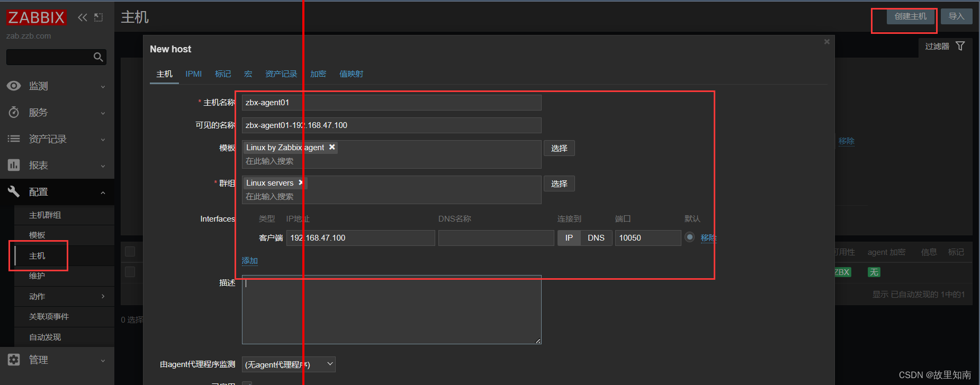This screenshot has width=980, height=385.
Task: Click the 添加 interface link
Action: pos(250,261)
